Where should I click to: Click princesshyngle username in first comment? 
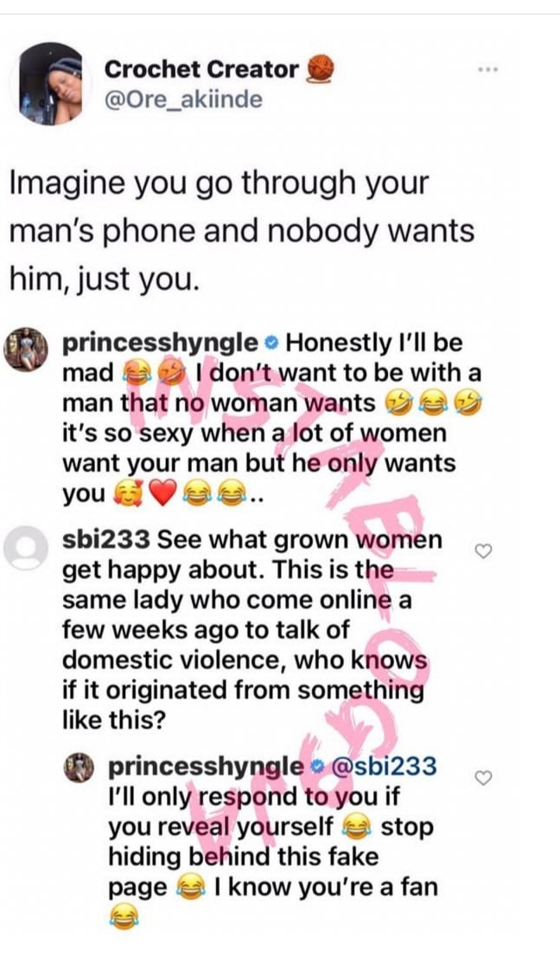[161, 343]
